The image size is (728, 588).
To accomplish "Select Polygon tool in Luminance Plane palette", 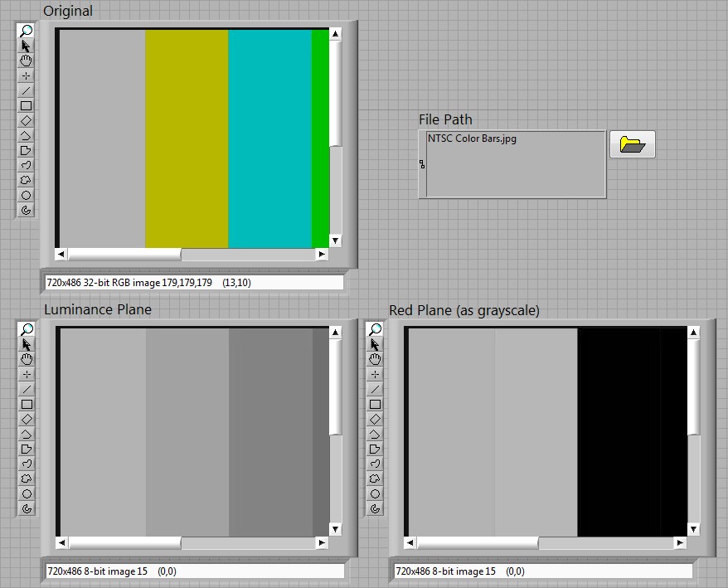I will tap(27, 450).
